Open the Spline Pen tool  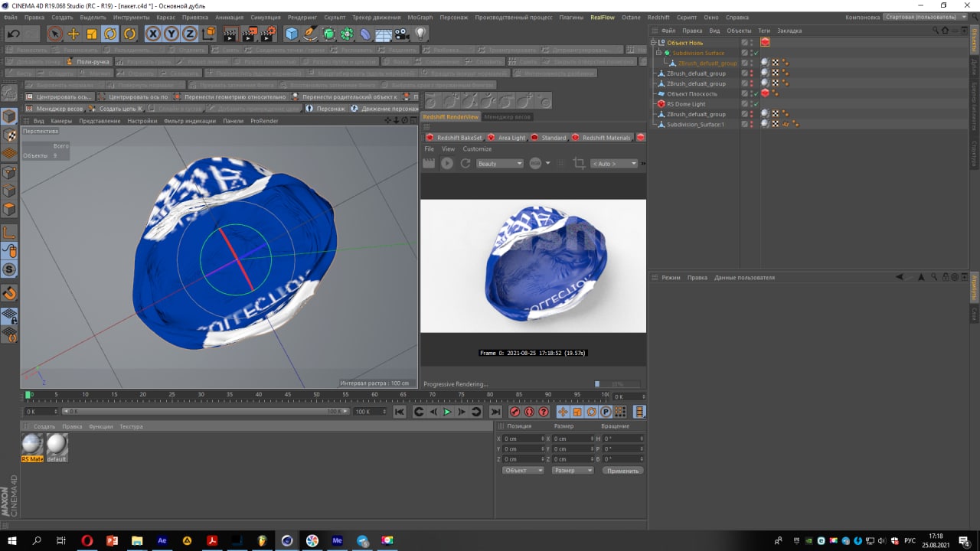tap(310, 34)
